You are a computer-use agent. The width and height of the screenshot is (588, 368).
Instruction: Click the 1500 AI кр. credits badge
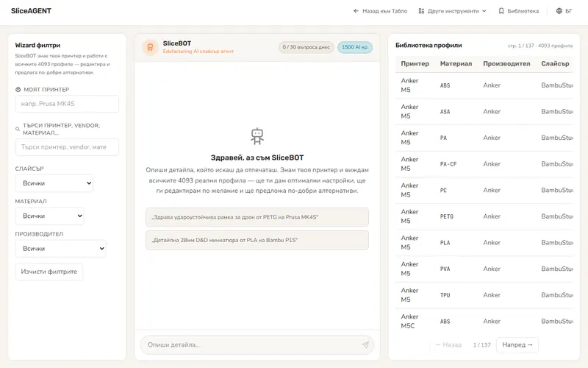[355, 47]
